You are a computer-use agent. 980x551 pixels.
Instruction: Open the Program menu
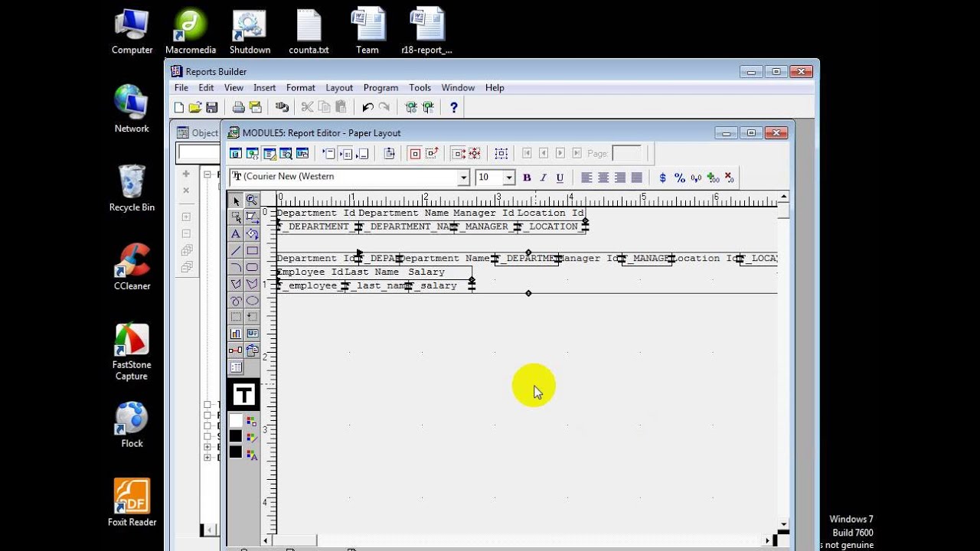click(x=381, y=88)
